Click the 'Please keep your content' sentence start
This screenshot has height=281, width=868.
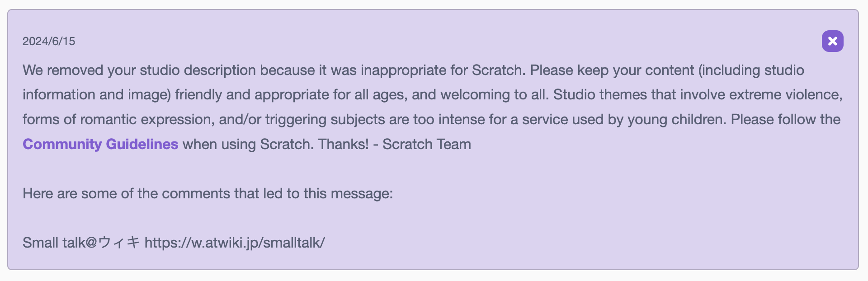pyautogui.click(x=612, y=70)
